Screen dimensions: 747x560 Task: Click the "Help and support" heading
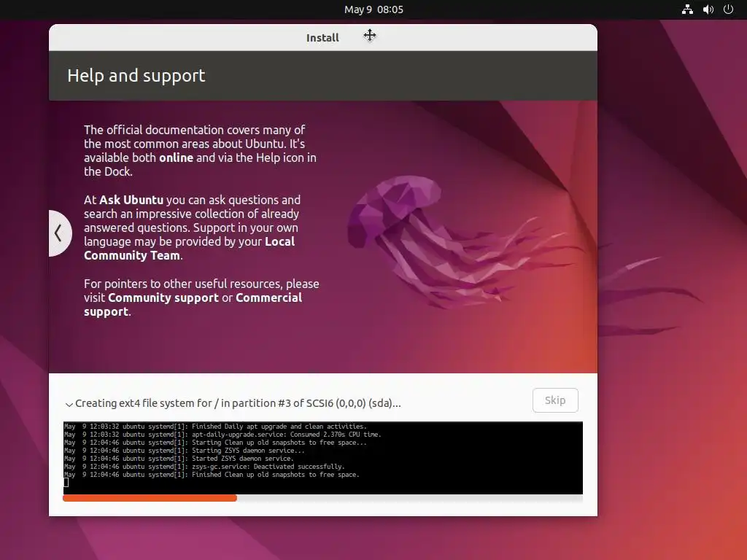click(x=136, y=76)
